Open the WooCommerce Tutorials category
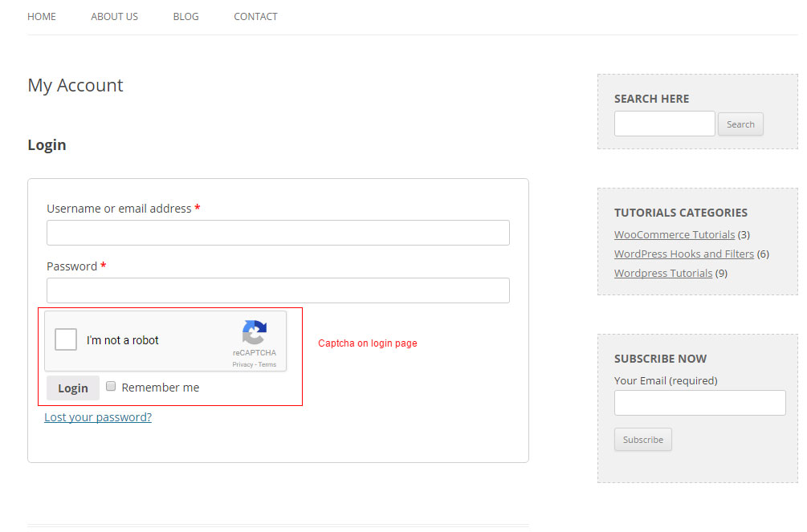Screen dimensions: 807x532 point(675,234)
